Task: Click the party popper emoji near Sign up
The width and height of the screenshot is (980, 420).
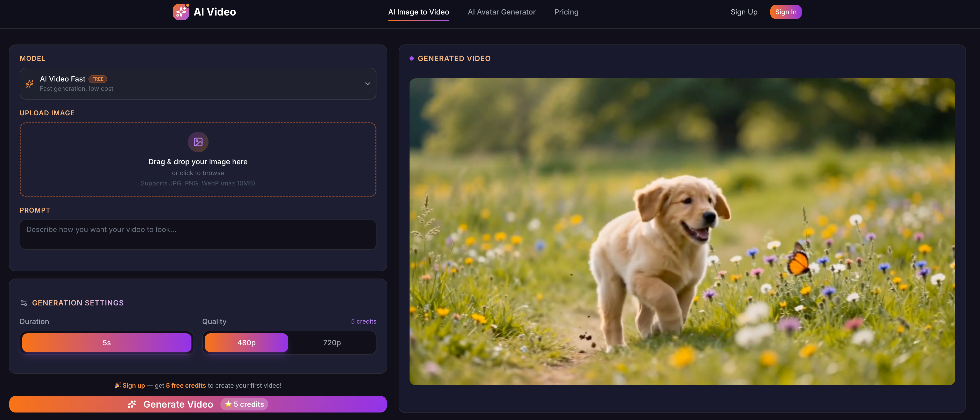Action: pyautogui.click(x=117, y=385)
